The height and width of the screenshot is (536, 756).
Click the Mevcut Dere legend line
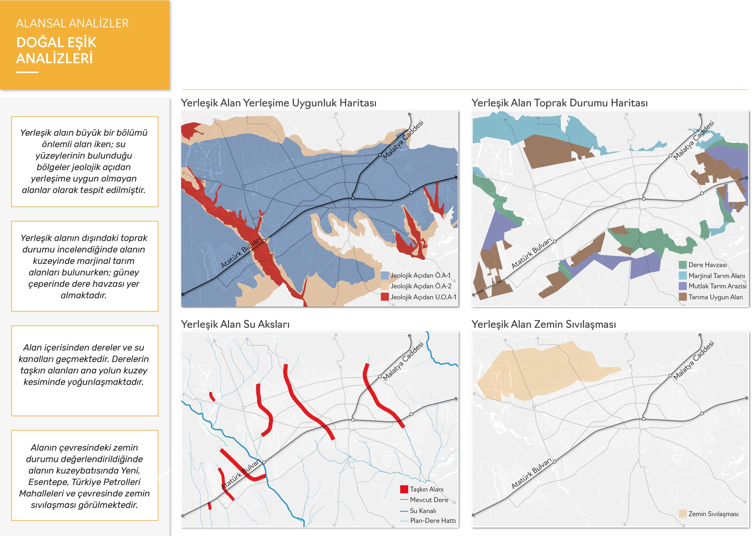click(404, 500)
